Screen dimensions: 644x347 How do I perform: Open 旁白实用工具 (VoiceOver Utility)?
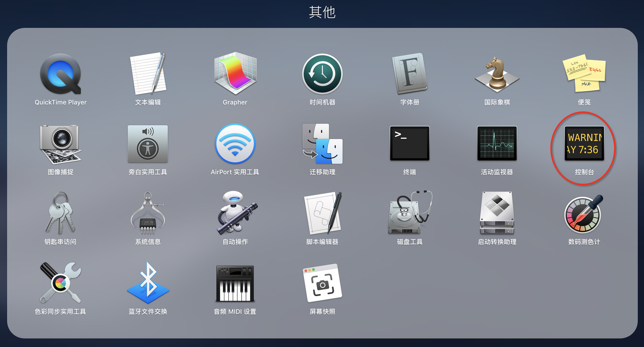pos(148,144)
